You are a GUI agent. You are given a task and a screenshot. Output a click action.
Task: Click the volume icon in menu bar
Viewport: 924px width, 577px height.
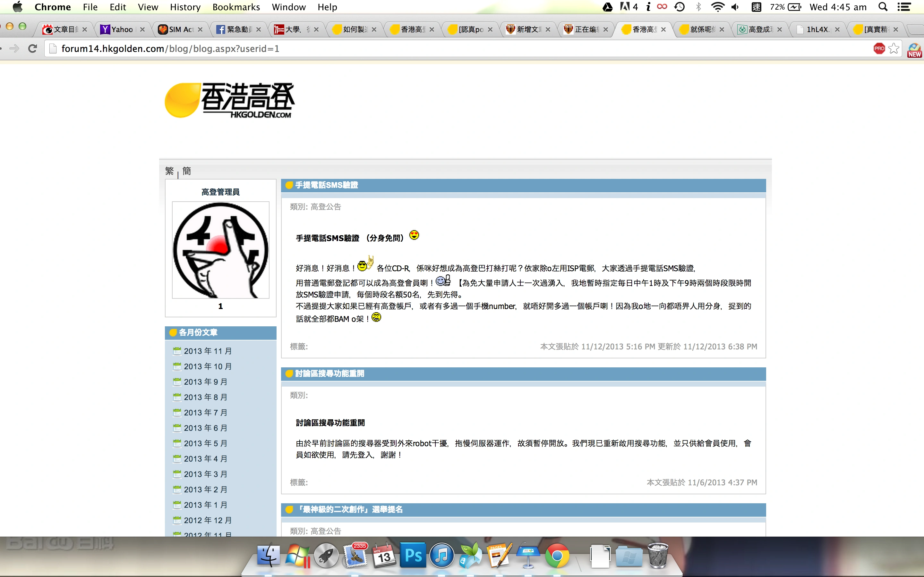pos(735,7)
